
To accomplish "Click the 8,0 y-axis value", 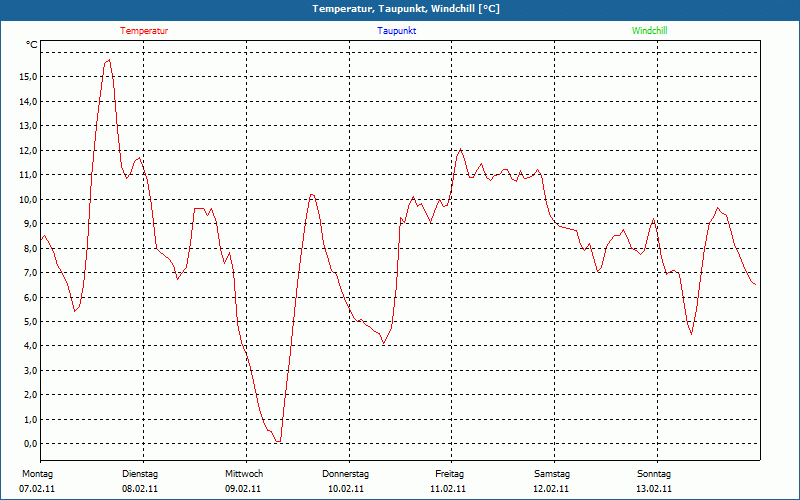I will tap(30, 248).
